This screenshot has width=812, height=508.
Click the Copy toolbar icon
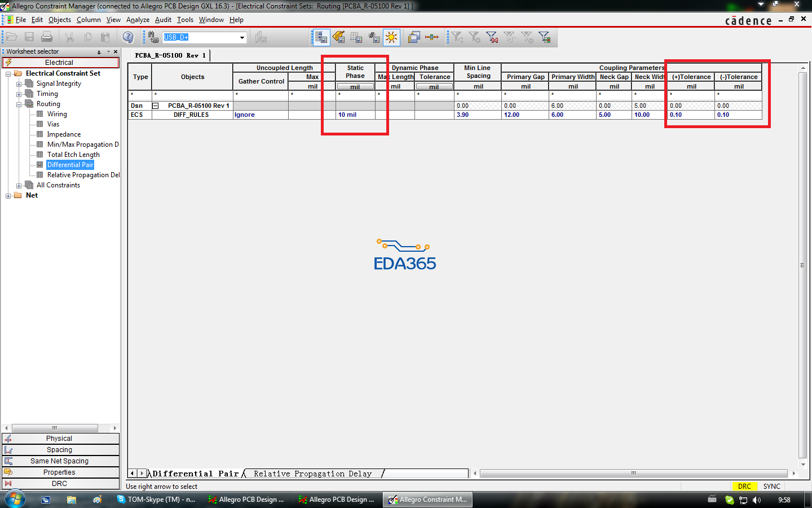point(87,37)
